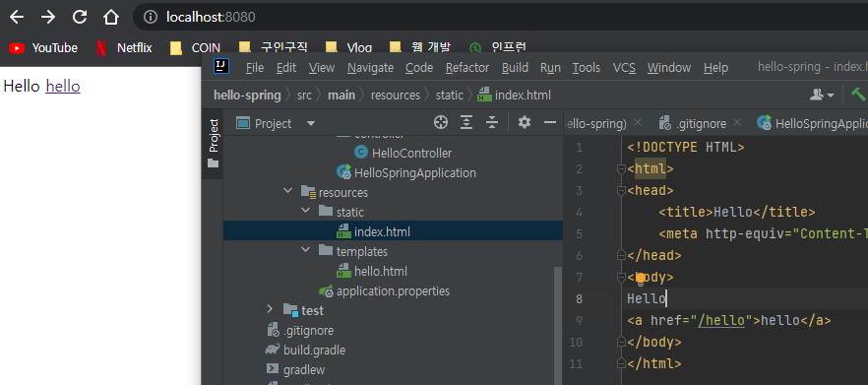Open the Edit menu in IntelliJ

click(x=286, y=68)
